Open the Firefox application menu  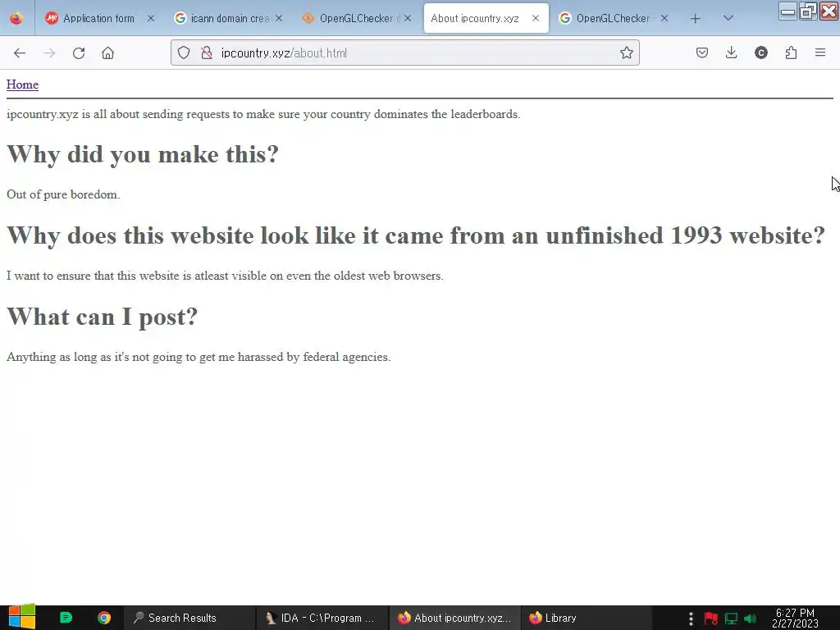tap(820, 52)
